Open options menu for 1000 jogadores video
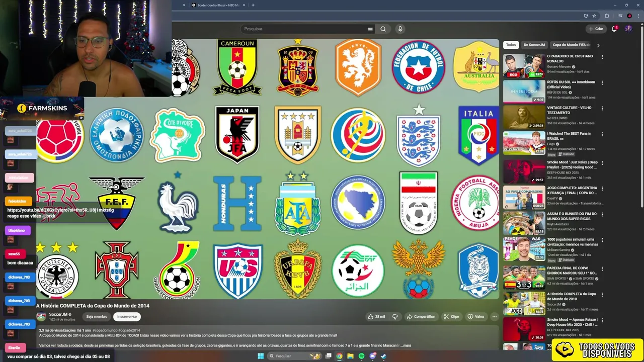644x362 pixels. coord(602,240)
